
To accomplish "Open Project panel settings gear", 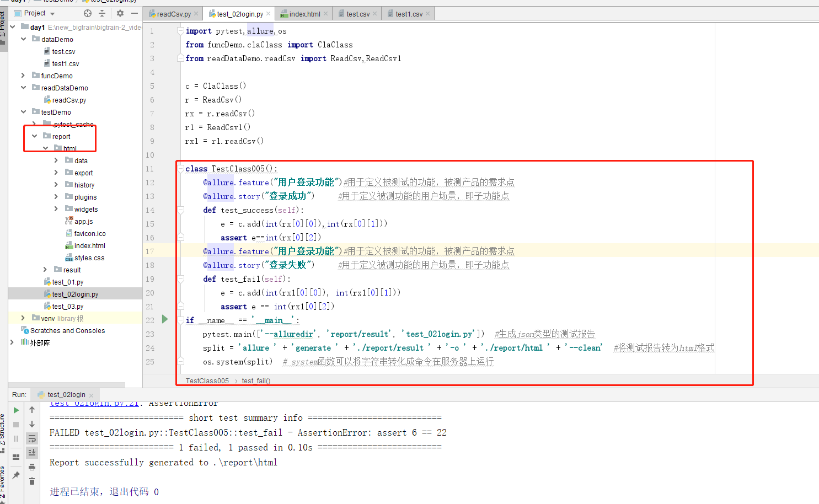I will coord(120,13).
